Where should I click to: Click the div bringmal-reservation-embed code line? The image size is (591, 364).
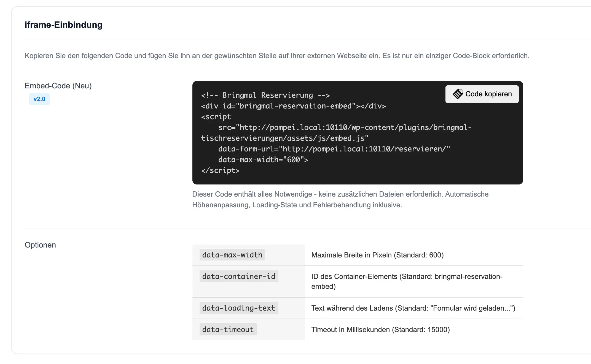[293, 106]
